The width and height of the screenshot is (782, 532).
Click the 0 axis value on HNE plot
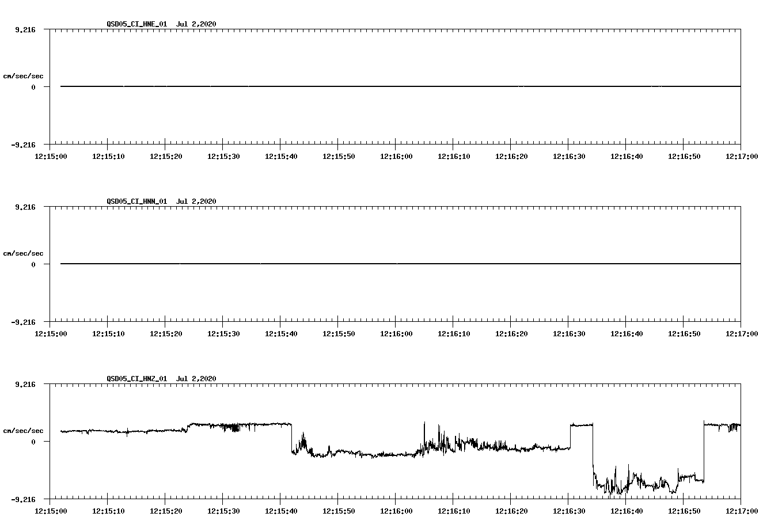(x=33, y=87)
